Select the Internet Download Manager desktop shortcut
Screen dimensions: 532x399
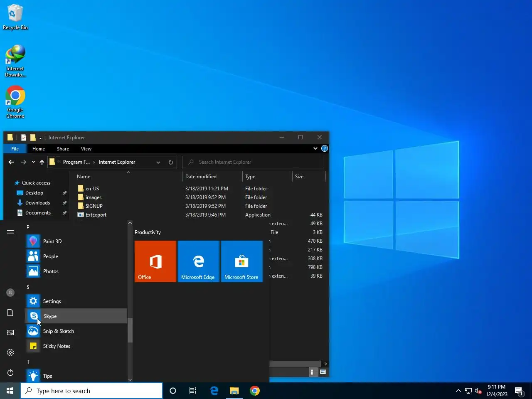(x=15, y=61)
